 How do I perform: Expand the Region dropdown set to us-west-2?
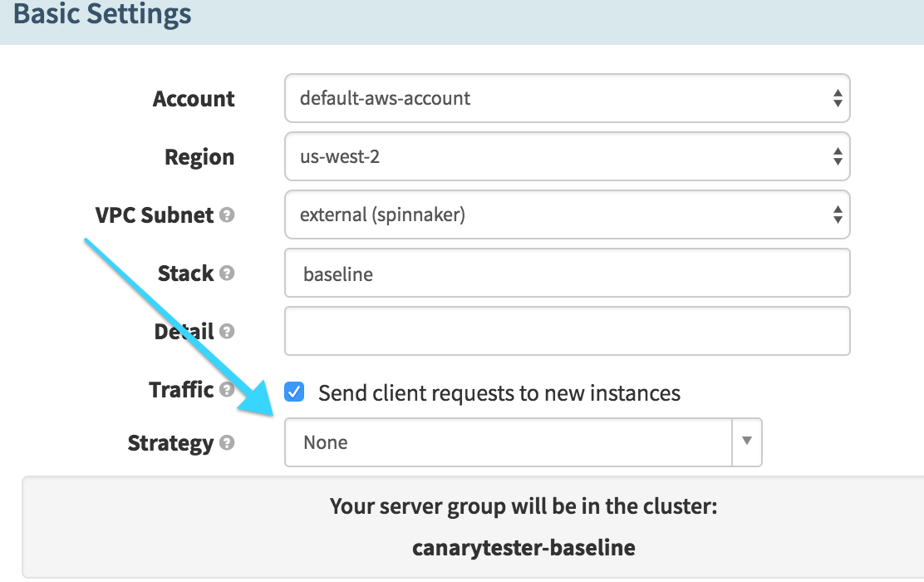tap(567, 156)
